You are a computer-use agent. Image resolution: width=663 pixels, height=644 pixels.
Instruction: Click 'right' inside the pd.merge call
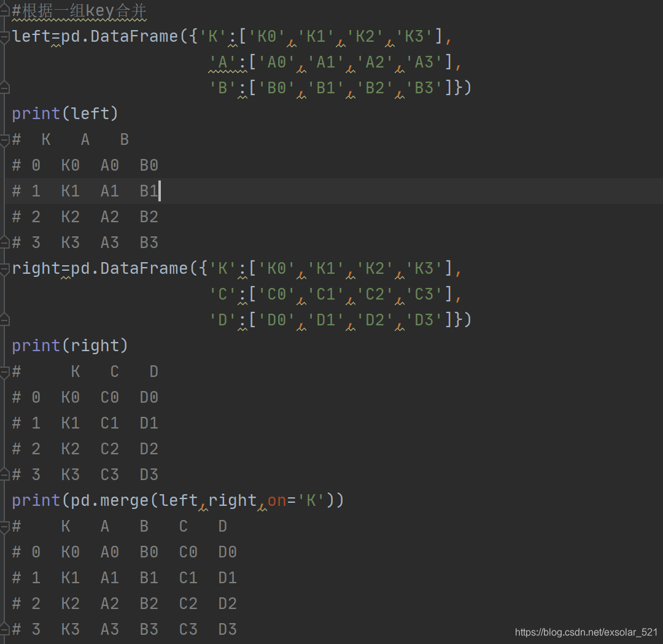[x=233, y=501]
